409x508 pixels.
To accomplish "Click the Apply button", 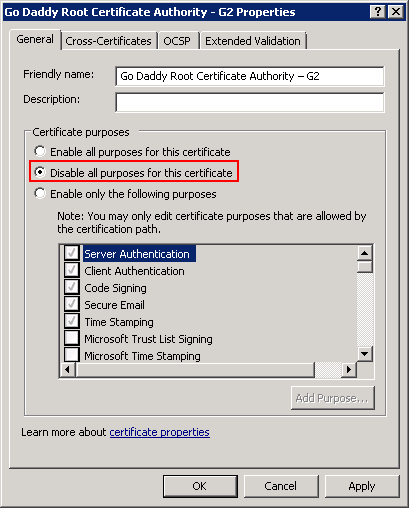I will (x=362, y=486).
